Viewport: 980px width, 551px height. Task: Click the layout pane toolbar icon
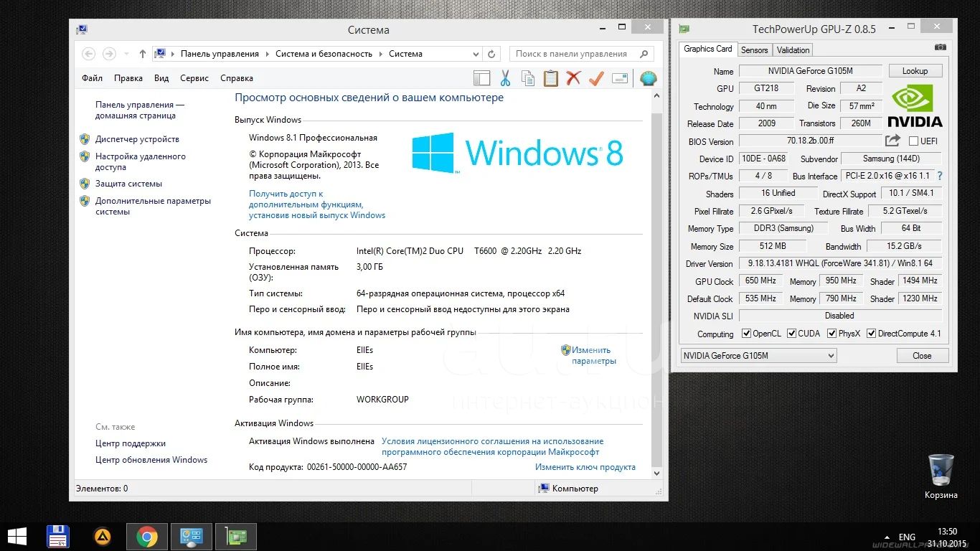pyautogui.click(x=481, y=78)
